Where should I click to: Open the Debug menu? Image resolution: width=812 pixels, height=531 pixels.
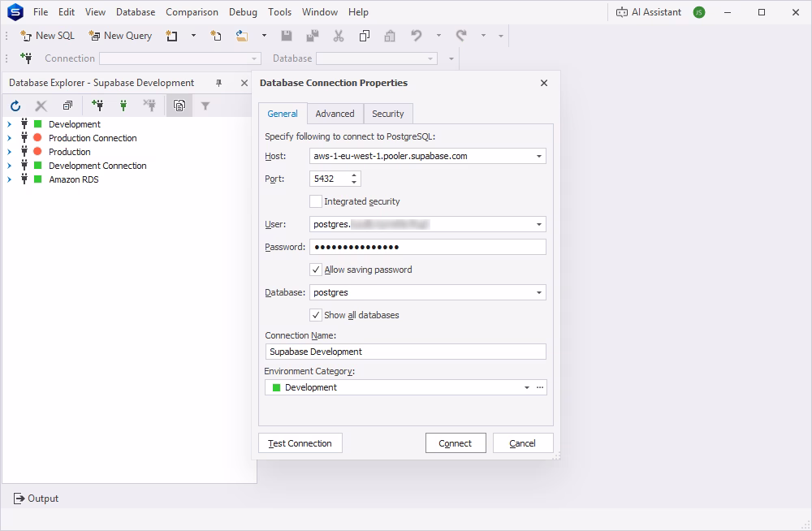click(243, 12)
